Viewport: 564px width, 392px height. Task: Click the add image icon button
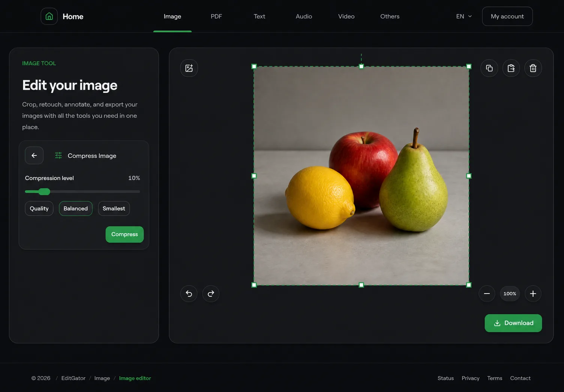coord(189,68)
